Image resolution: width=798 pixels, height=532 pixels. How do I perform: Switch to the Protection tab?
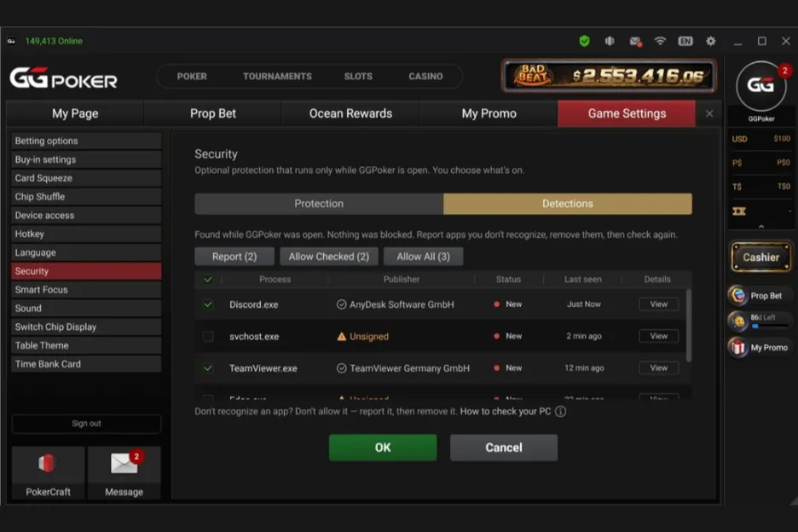[319, 204]
